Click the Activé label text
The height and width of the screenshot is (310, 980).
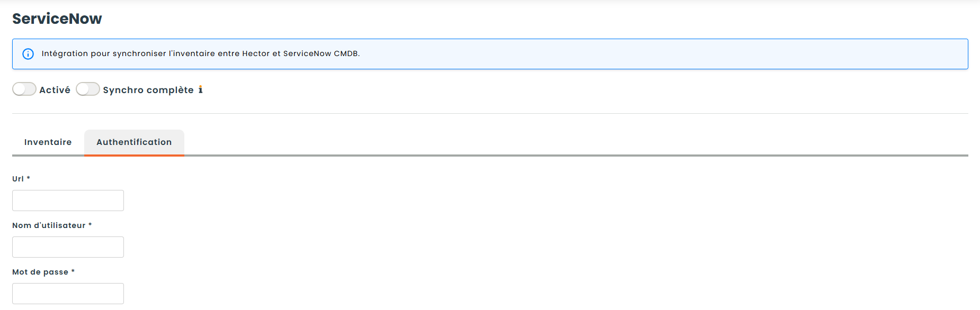pos(55,90)
